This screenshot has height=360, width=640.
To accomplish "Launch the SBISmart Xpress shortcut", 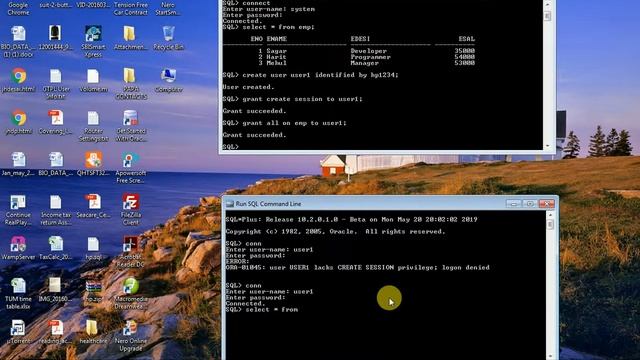I will 93,34.
